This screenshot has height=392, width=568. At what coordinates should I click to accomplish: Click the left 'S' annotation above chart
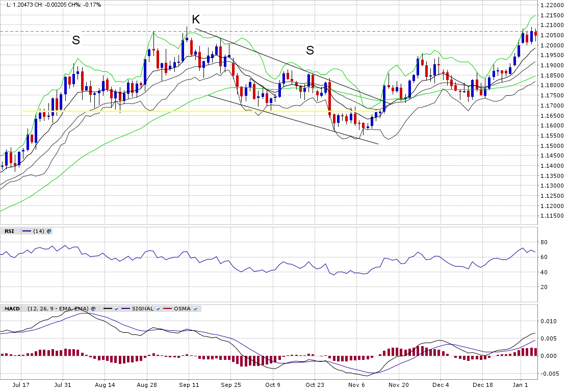[76, 40]
